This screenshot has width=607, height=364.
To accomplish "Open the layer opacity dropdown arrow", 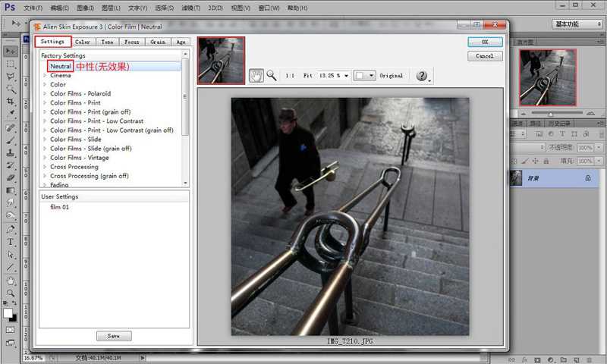I will [599, 147].
